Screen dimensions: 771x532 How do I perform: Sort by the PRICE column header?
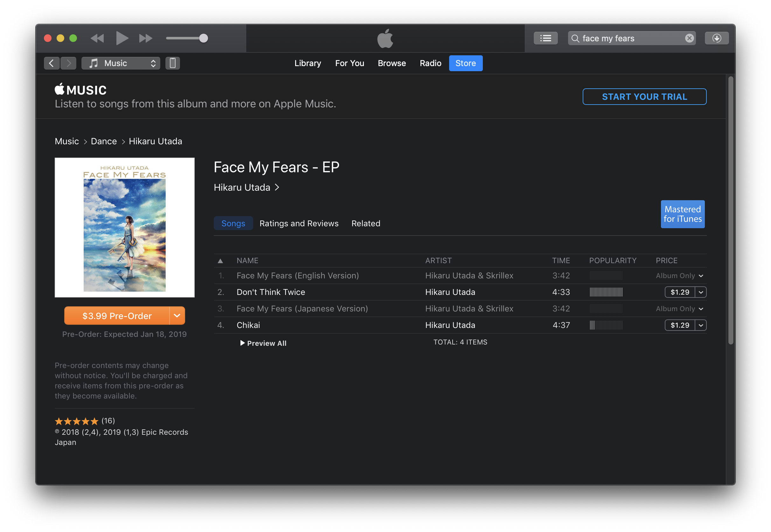pos(667,260)
